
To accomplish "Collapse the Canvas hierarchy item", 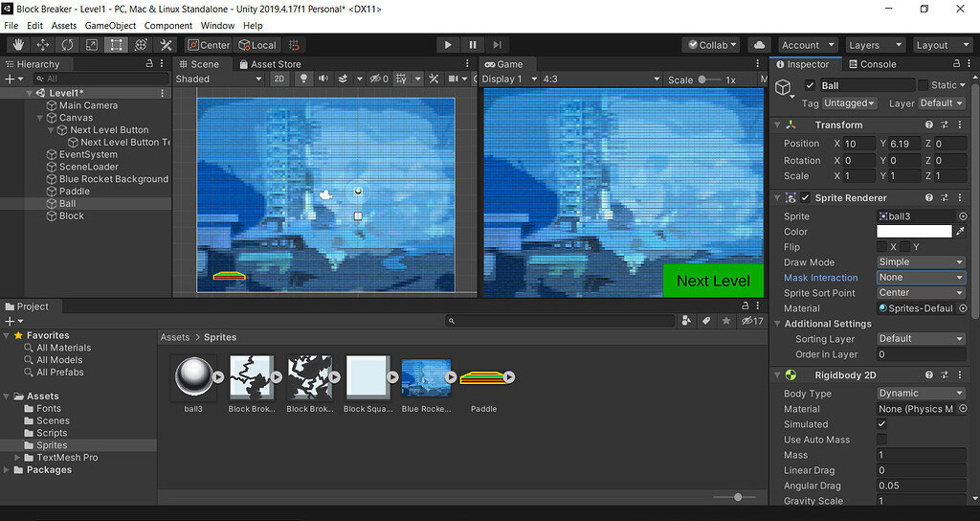I will point(40,118).
